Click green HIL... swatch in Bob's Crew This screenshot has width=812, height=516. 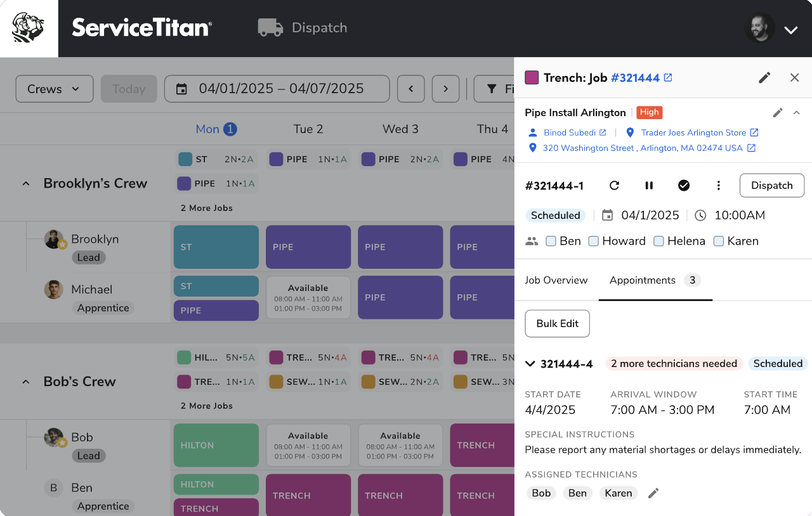(x=184, y=358)
